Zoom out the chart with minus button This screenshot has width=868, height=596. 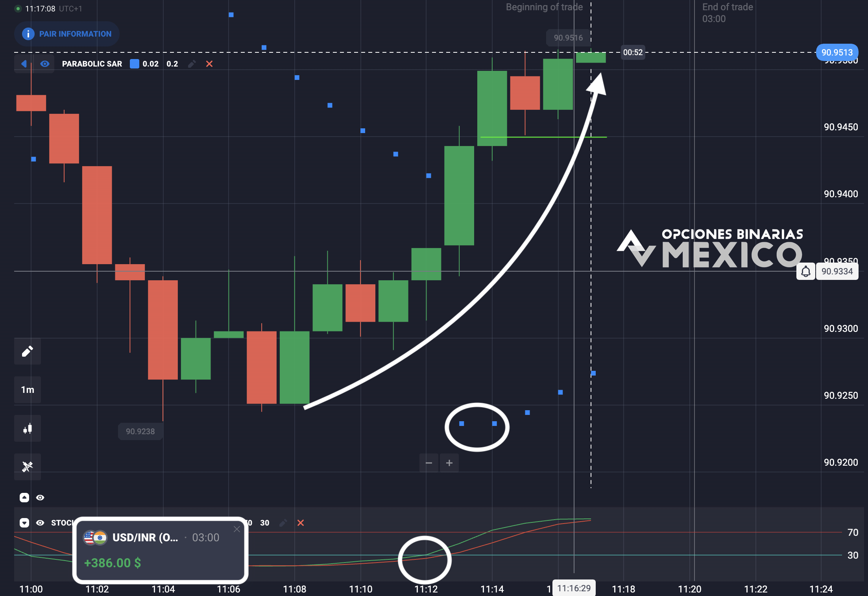[x=429, y=463]
